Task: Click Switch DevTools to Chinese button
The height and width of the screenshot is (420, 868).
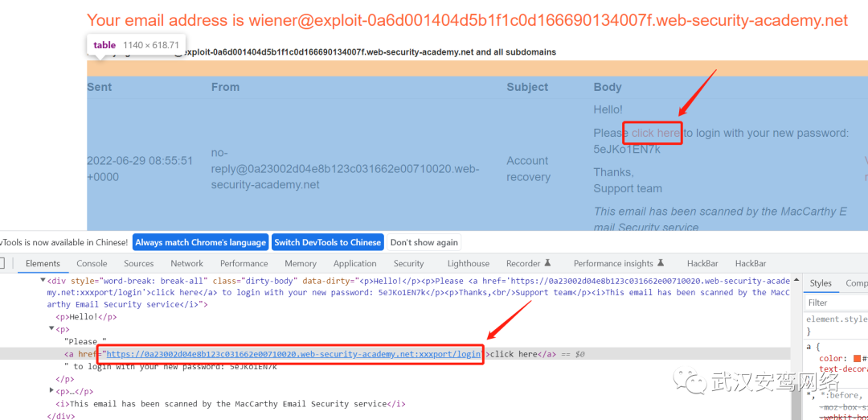Action: coord(328,242)
